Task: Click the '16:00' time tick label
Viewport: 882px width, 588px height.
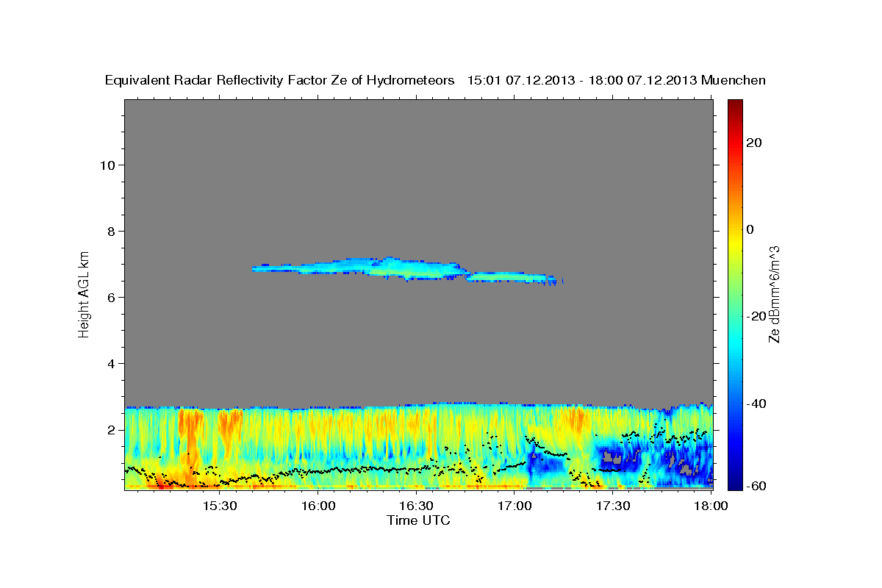Action: pos(318,506)
